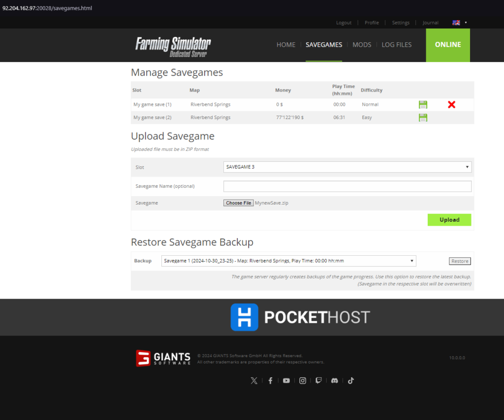Open the X (Twitter) social link
This screenshot has height=420, width=504.
254,381
